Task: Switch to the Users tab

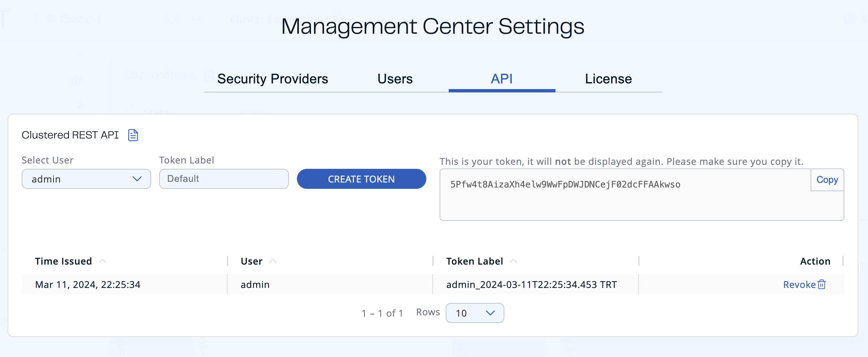Action: coord(395,79)
